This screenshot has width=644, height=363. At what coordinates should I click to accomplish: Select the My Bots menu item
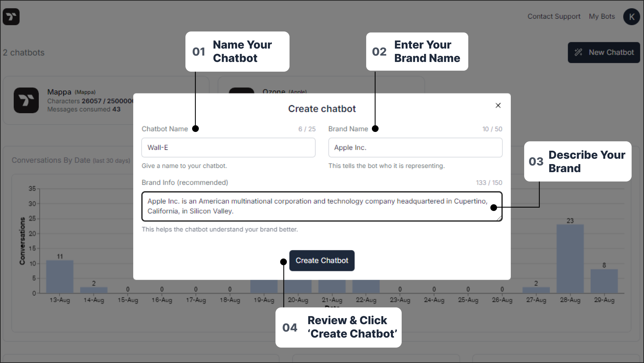(602, 16)
